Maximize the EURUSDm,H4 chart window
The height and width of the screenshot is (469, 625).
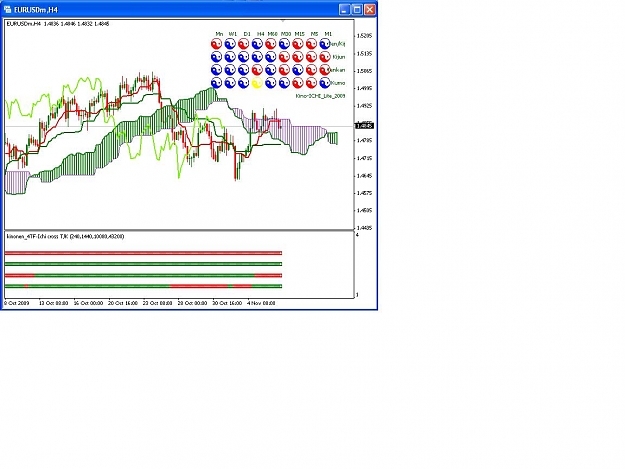click(357, 9)
